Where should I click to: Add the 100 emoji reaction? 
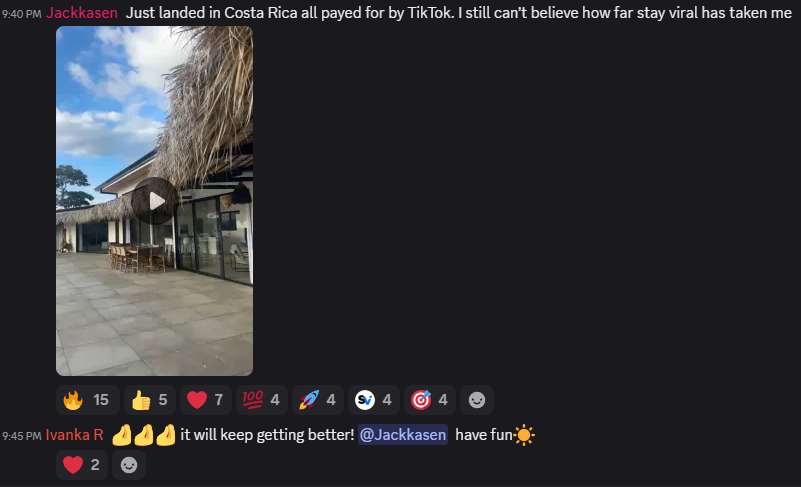click(x=262, y=400)
